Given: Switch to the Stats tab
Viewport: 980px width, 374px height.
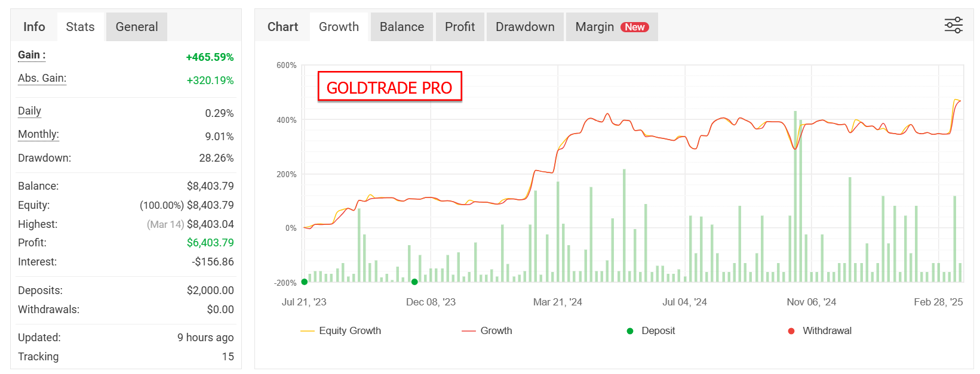Looking at the screenshot, I should pos(80,27).
